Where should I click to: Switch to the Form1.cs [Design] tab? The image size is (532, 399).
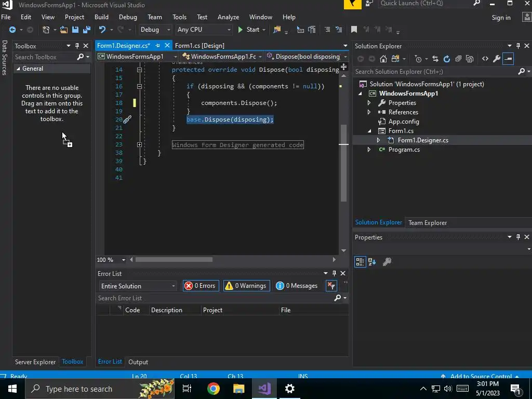[x=199, y=46]
